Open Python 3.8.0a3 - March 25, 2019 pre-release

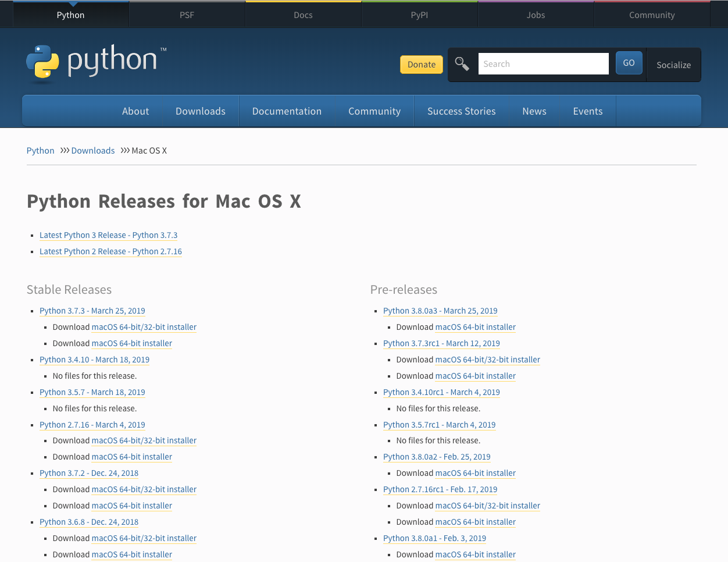[x=440, y=311]
